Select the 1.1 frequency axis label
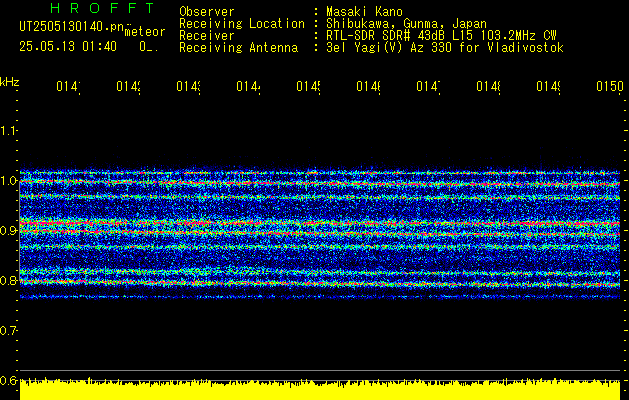The height and width of the screenshot is (400, 629). 9,130
